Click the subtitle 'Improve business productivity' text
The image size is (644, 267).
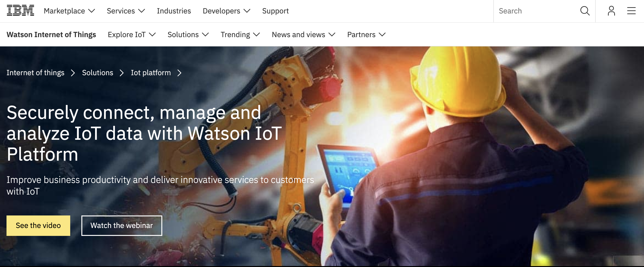160,185
